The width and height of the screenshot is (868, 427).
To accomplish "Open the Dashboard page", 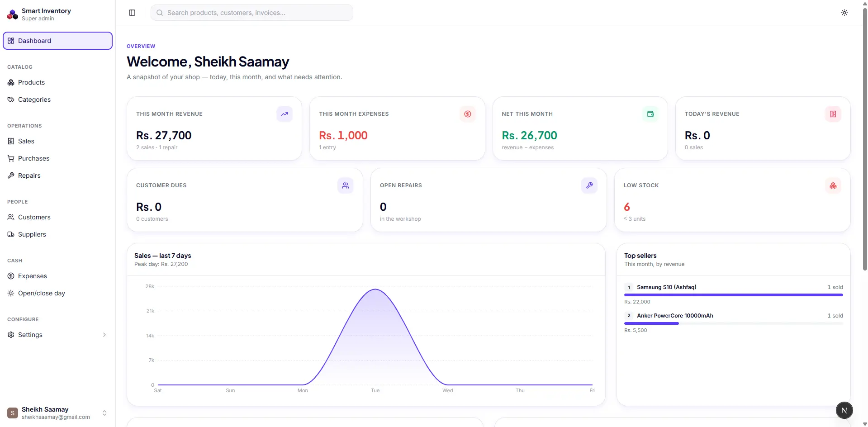I will point(57,41).
